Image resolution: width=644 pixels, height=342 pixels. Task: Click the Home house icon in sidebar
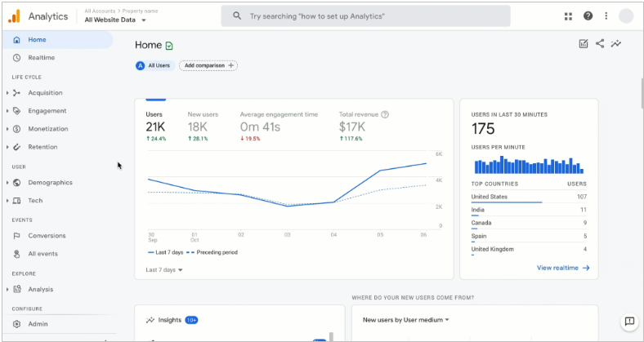(16, 40)
